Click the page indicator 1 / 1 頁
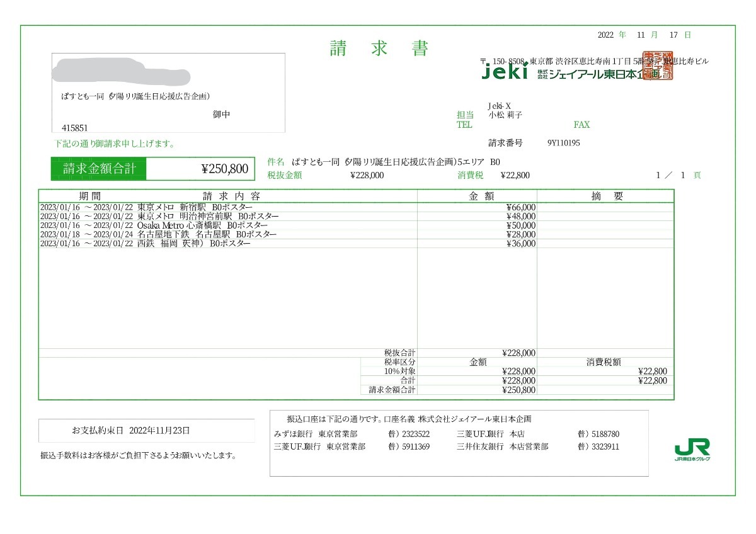This screenshot has height=534, width=756. tap(679, 175)
